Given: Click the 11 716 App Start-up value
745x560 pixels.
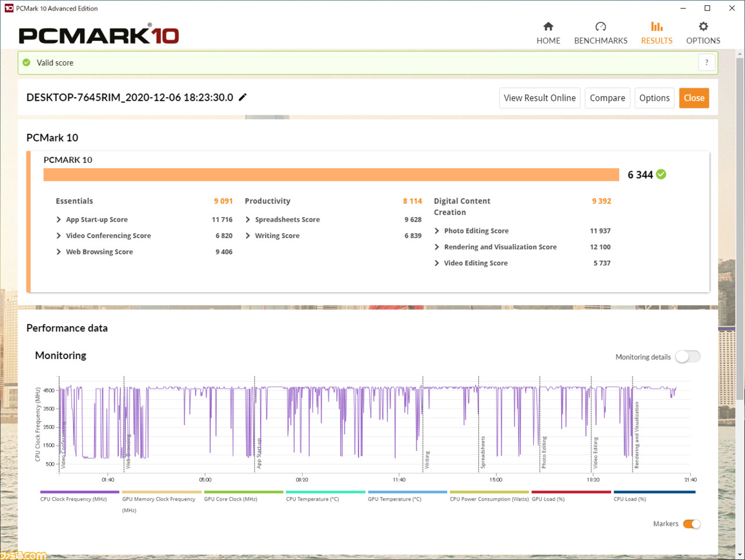Looking at the screenshot, I should point(222,219).
